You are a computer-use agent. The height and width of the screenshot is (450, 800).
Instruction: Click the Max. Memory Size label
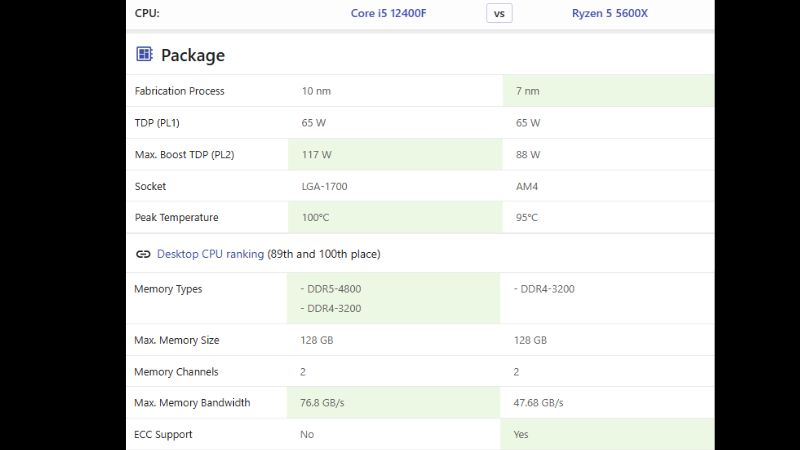[177, 340]
